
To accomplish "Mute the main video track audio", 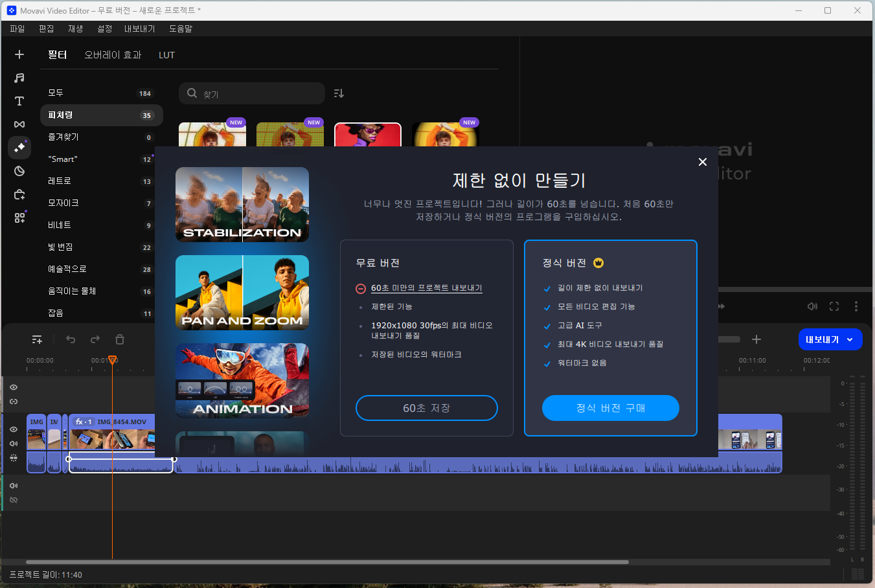I will [14, 444].
